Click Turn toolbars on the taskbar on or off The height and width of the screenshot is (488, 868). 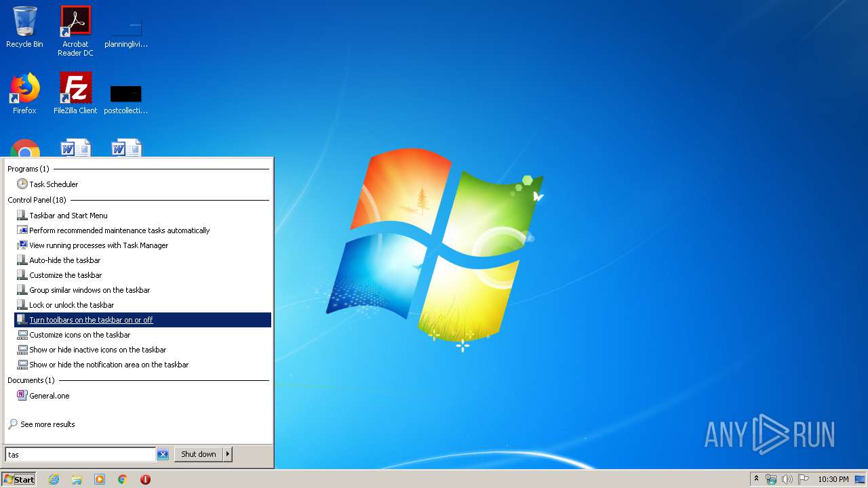tap(142, 320)
